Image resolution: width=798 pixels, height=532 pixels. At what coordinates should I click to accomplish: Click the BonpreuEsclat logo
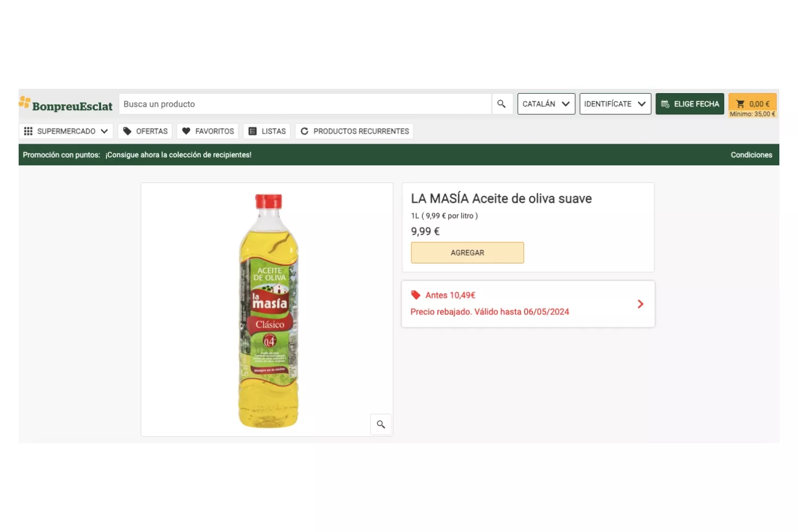tap(66, 104)
